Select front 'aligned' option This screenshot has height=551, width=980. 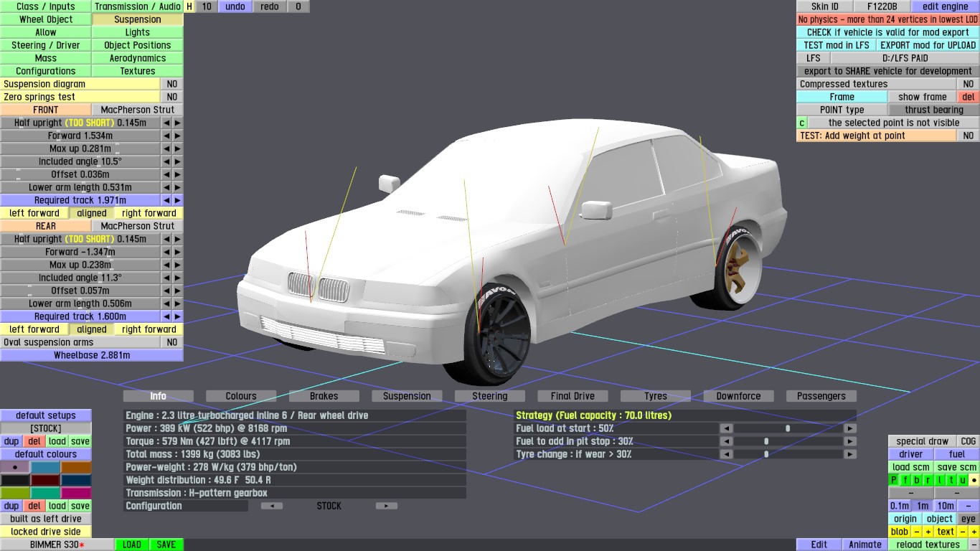coord(92,213)
